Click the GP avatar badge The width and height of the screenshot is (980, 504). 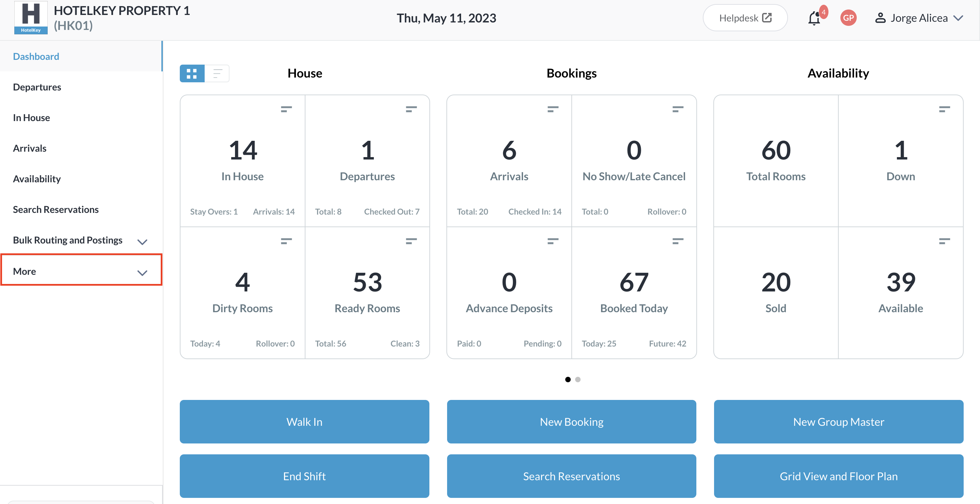tap(848, 18)
